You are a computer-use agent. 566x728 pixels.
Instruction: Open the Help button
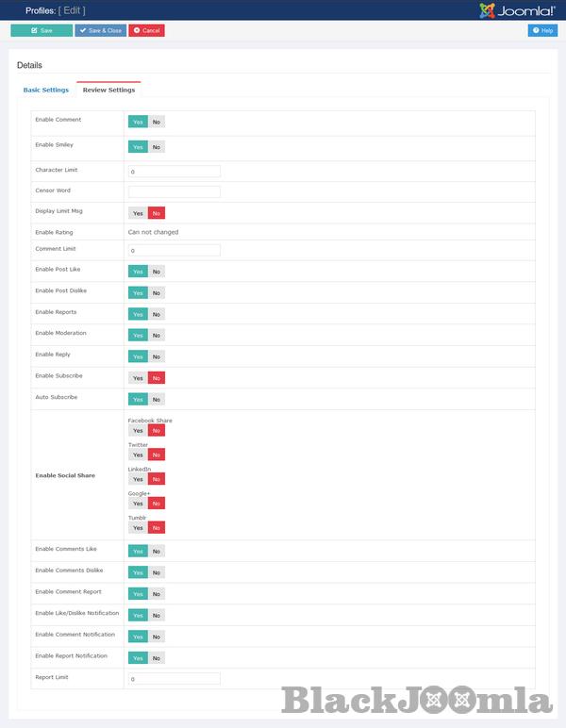tap(542, 30)
